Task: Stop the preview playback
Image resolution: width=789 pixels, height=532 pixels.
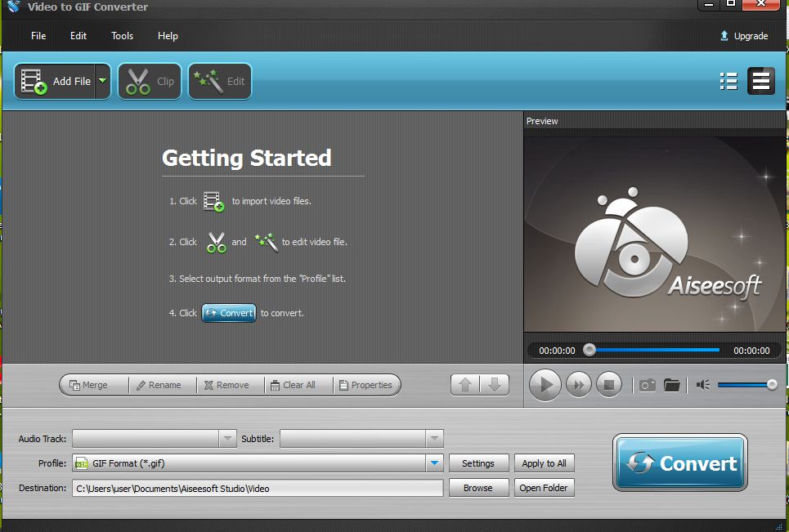Action: 609,385
